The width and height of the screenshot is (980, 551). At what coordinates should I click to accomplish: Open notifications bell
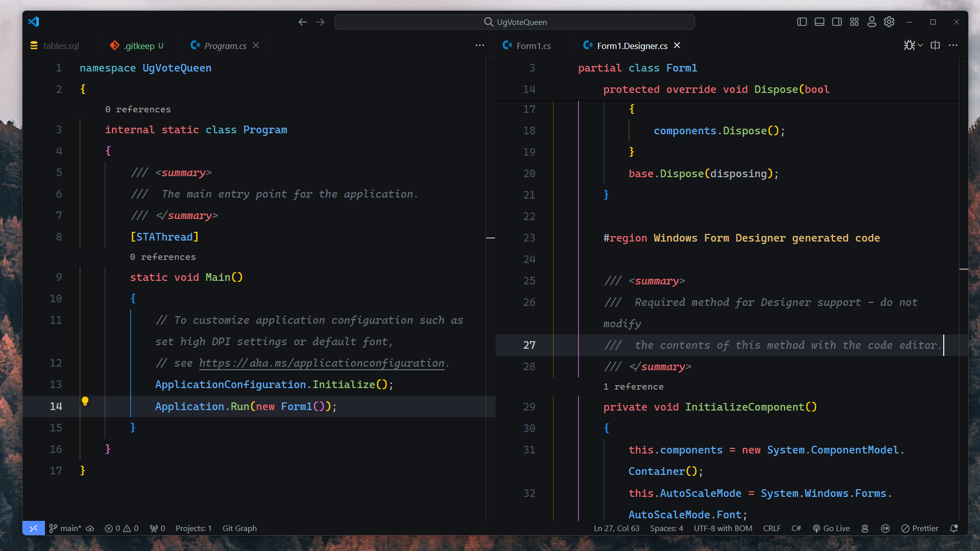click(953, 528)
